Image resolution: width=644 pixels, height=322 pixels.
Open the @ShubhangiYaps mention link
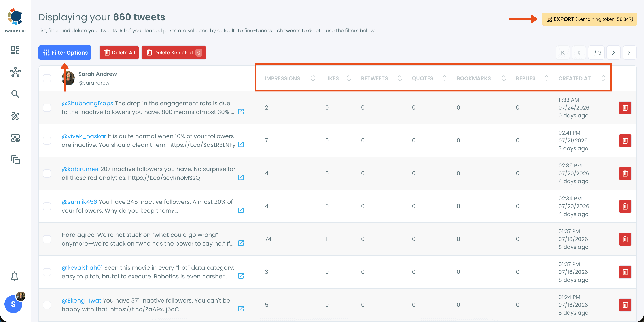click(x=87, y=103)
